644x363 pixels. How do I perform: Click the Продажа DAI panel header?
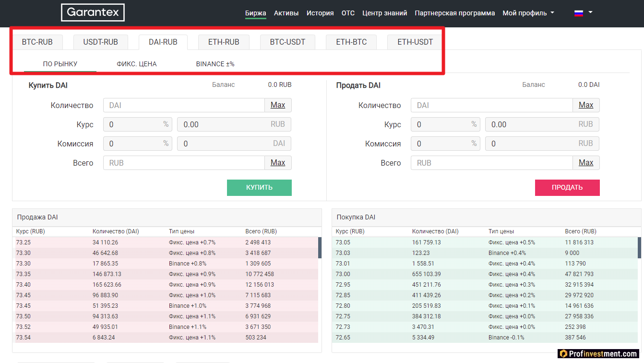[167, 218]
